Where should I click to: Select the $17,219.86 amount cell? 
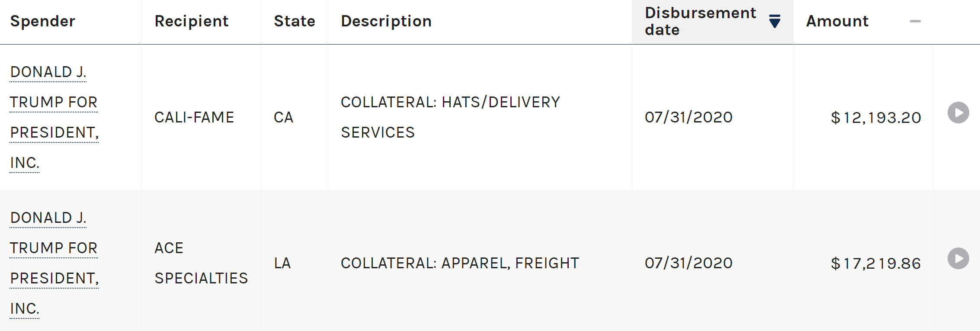[x=876, y=264]
